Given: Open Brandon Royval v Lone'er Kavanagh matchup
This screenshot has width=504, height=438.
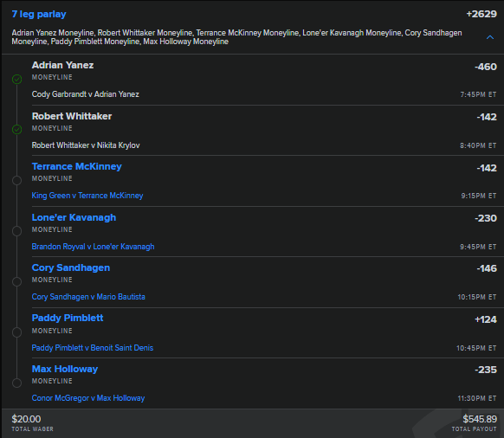Looking at the screenshot, I should point(93,247).
